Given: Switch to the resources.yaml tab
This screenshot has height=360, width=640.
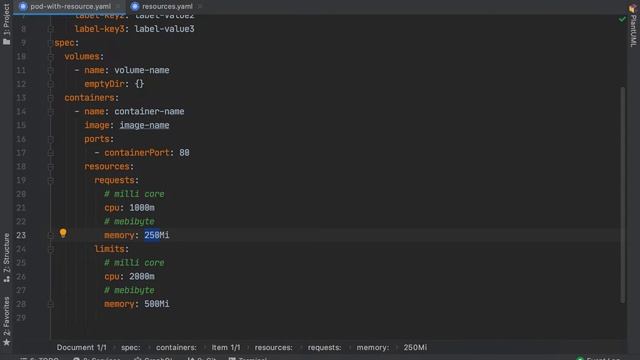Looking at the screenshot, I should [167, 6].
